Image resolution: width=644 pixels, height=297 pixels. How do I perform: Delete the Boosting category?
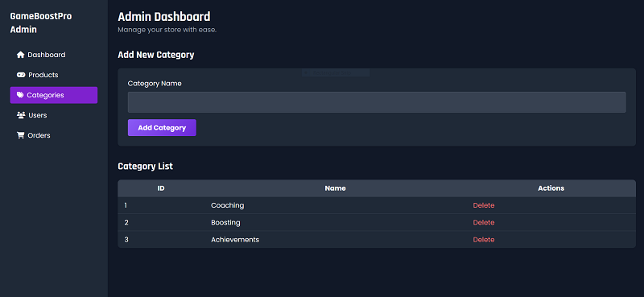[484, 222]
